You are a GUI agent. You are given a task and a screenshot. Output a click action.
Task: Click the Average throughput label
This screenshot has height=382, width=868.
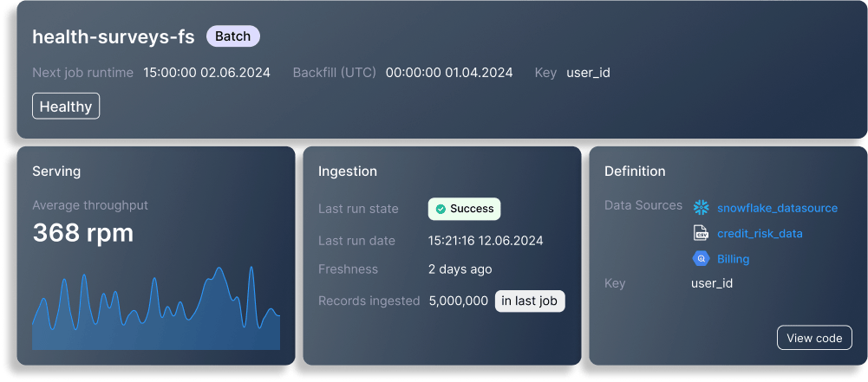(90, 205)
